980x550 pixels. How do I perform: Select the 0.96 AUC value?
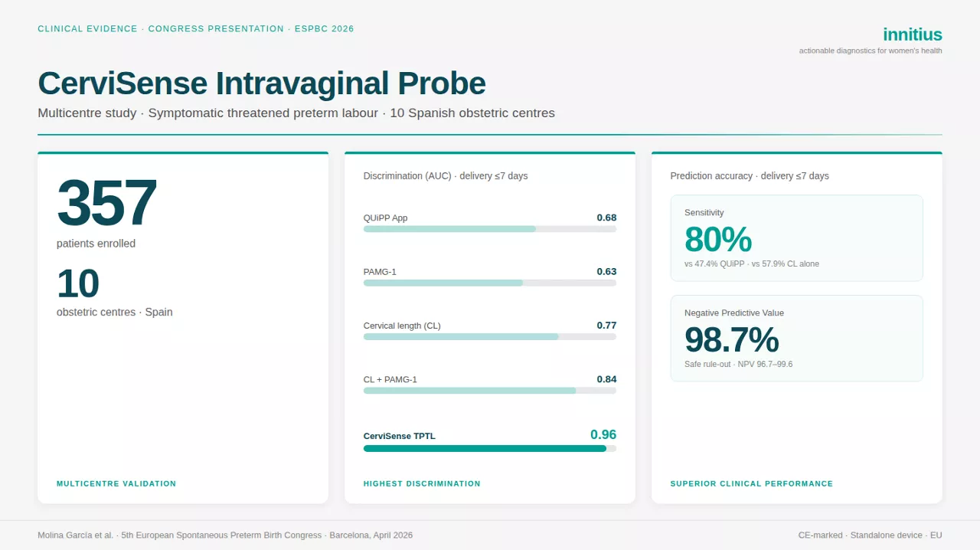point(603,435)
